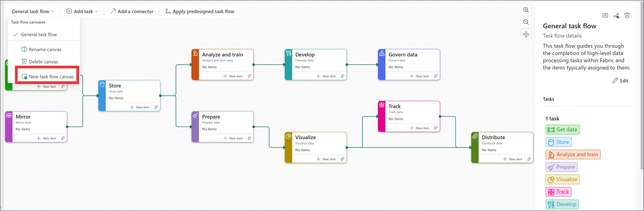The image size is (644, 211).
Task: Click the Develop task tools icon
Action: [288, 53]
